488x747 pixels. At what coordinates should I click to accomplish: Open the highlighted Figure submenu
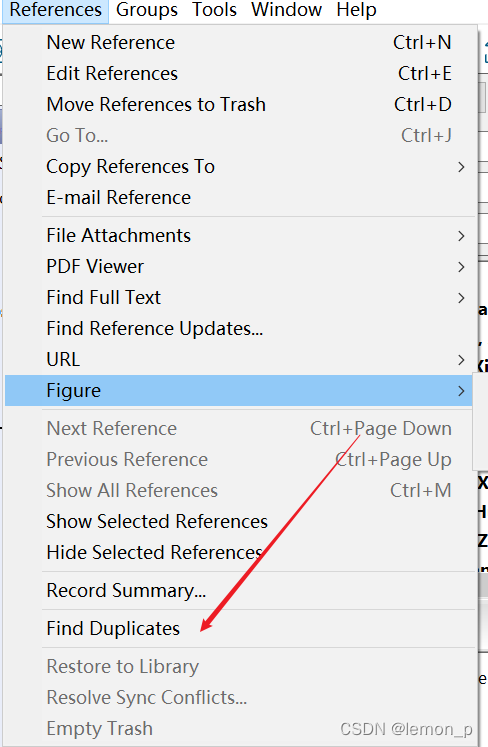point(238,390)
